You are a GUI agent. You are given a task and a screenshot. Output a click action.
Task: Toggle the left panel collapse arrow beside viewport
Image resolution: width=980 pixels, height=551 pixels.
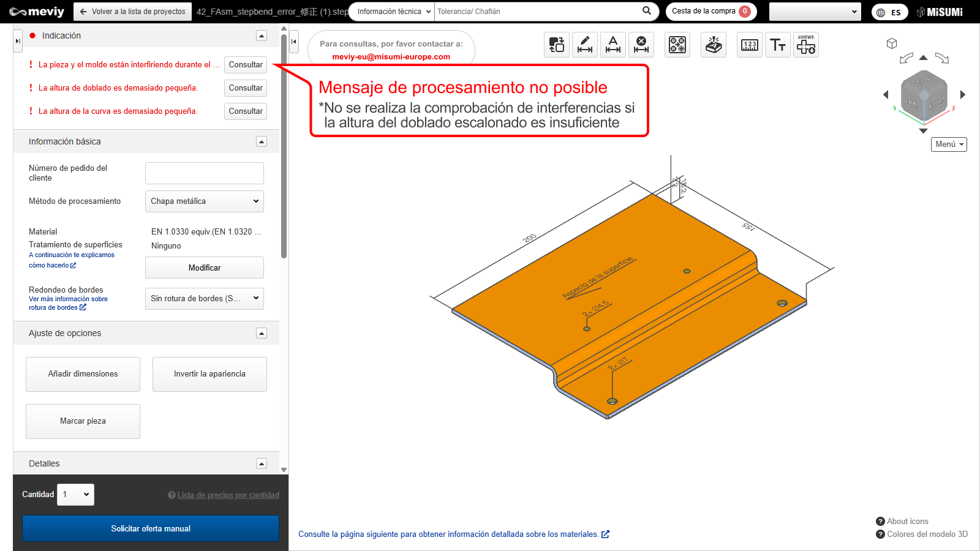[294, 42]
